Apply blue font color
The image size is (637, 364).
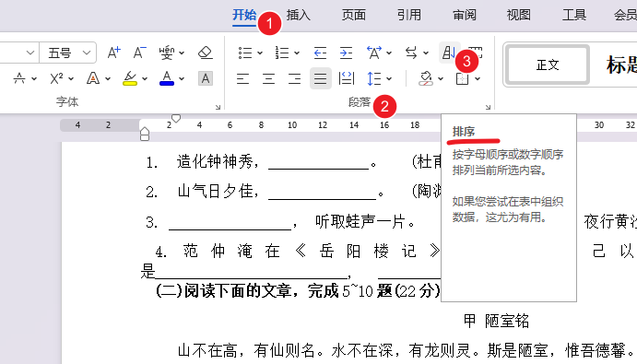(167, 77)
